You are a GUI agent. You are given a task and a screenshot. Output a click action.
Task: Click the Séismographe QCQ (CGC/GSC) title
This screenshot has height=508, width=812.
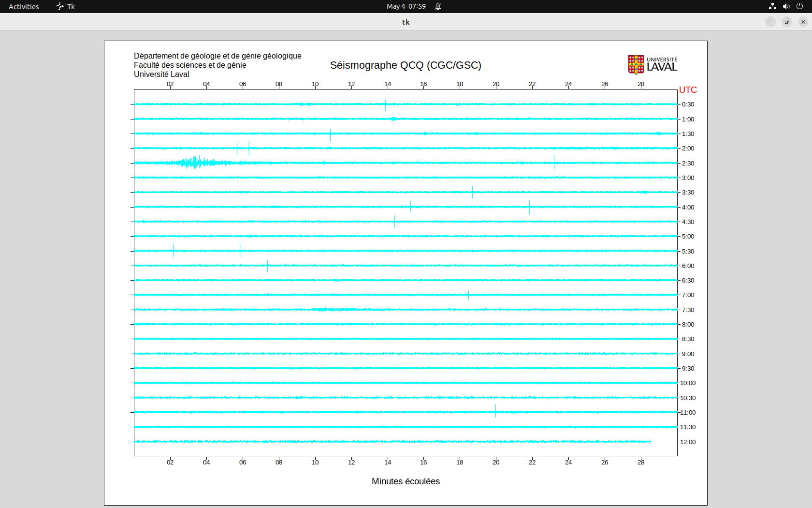pyautogui.click(x=406, y=65)
